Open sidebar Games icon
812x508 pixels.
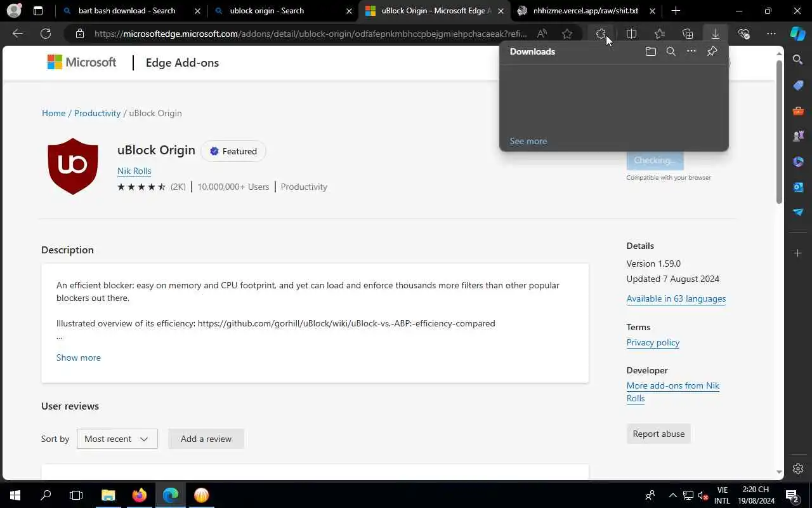798,136
